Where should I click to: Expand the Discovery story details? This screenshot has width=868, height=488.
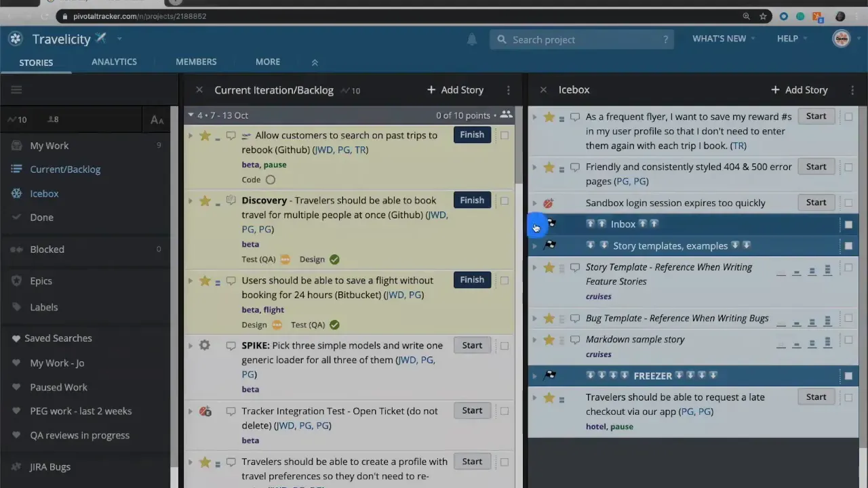coord(191,201)
